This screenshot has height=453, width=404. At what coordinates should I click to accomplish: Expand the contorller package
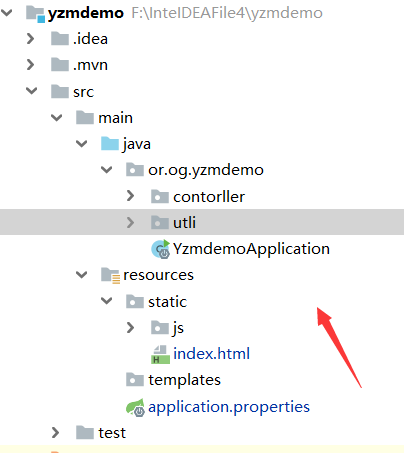tap(130, 196)
